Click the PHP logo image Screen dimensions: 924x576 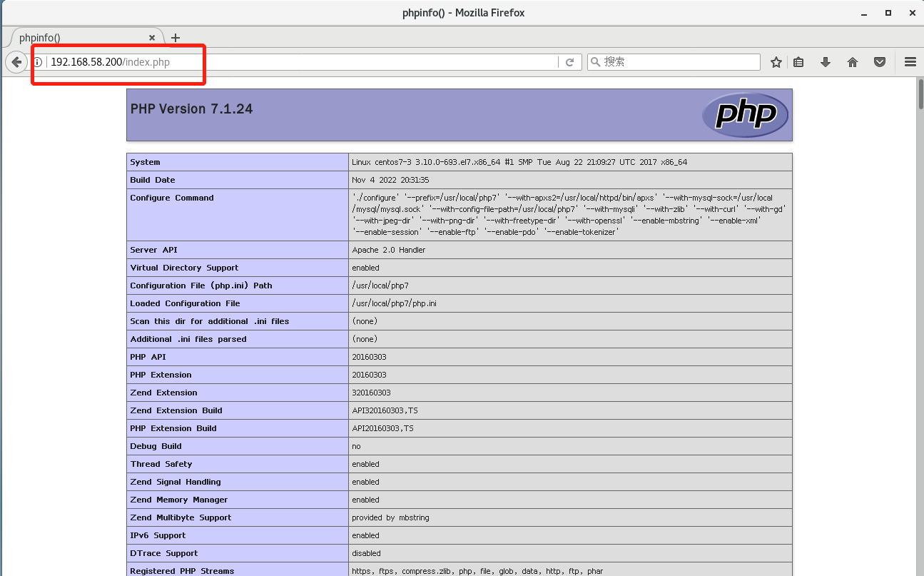(745, 115)
